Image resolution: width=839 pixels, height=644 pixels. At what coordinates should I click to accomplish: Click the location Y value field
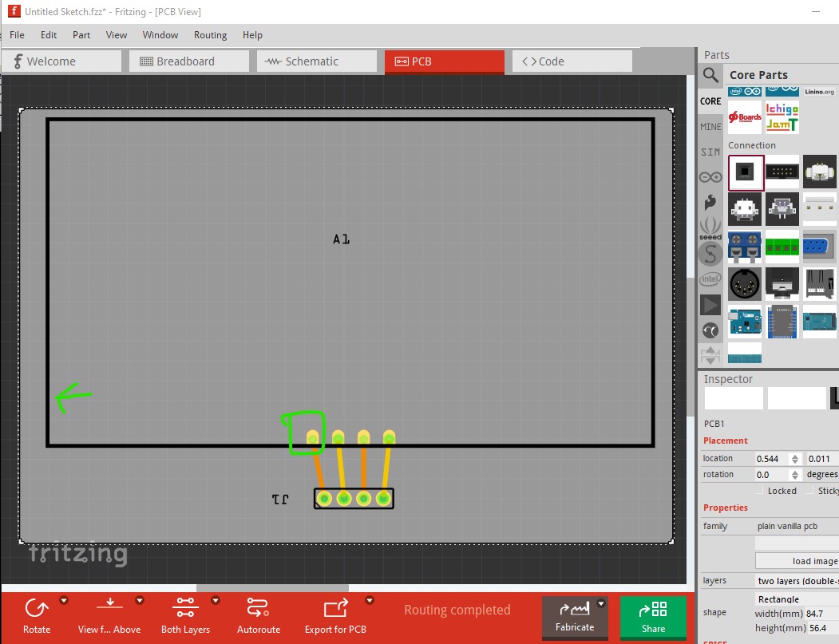(822, 459)
